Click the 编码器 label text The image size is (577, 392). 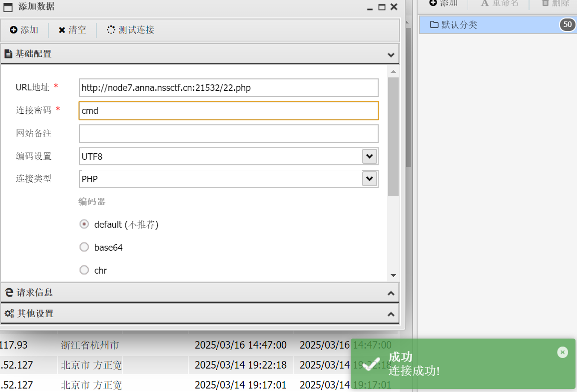pyautogui.click(x=92, y=202)
